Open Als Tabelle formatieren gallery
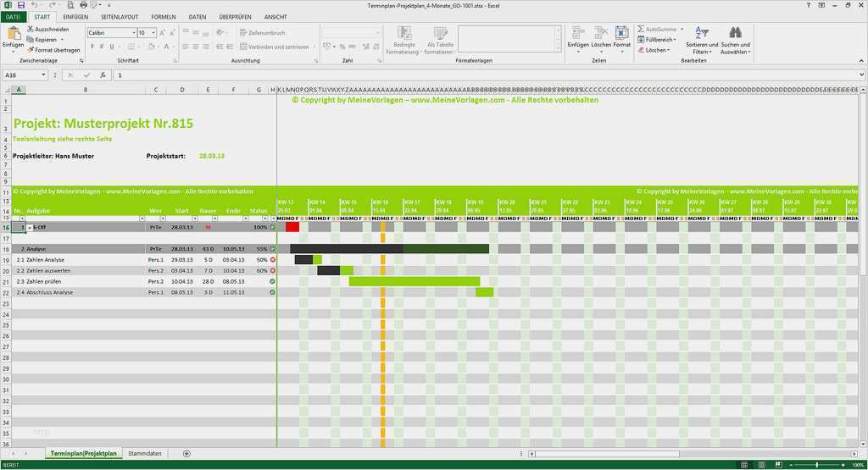Screen dimensions: 868x470 [x=440, y=41]
